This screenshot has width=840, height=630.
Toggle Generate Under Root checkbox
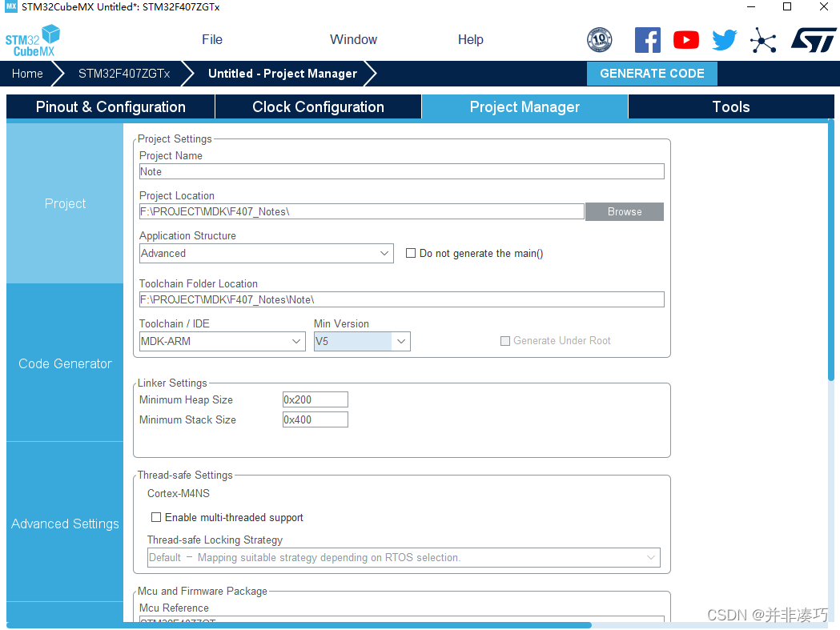(x=504, y=341)
